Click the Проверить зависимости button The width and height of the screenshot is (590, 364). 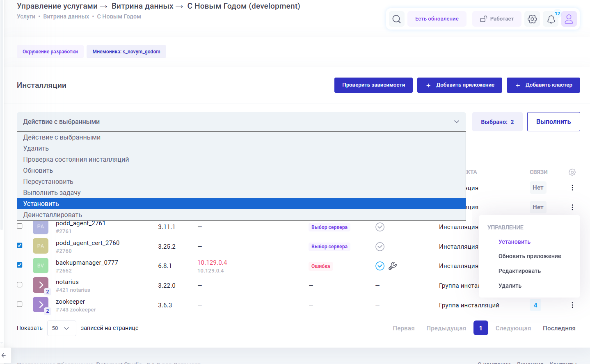[x=373, y=85]
